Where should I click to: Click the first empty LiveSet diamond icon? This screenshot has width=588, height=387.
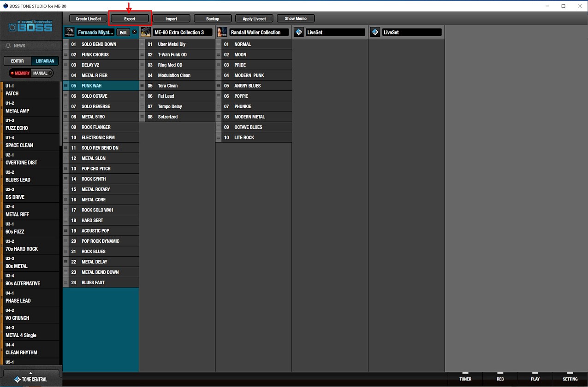[x=299, y=32]
